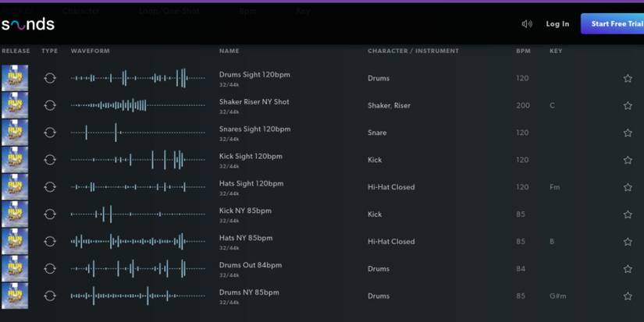
Task: Favorite Kick Sight 120bpm with star
Action: [x=628, y=160]
